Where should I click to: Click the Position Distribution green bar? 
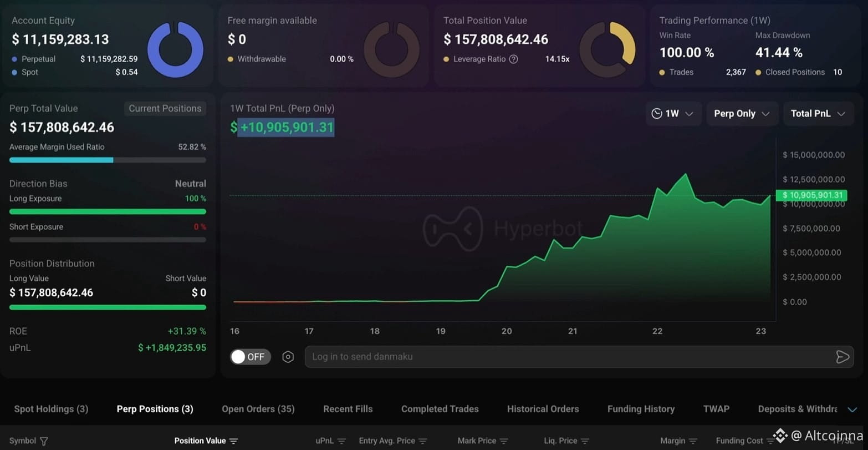click(108, 307)
